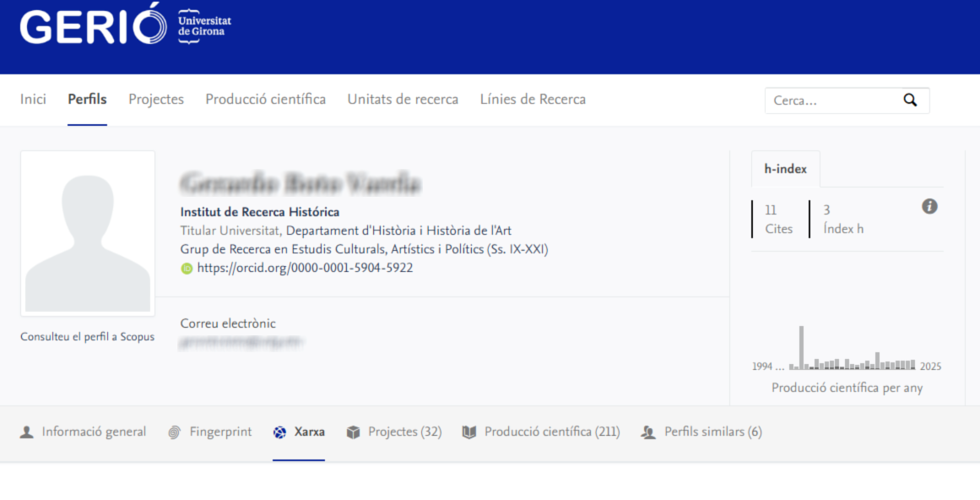Image resolution: width=980 pixels, height=500 pixels.
Task: Click the Producció científica book icon
Action: click(x=469, y=432)
